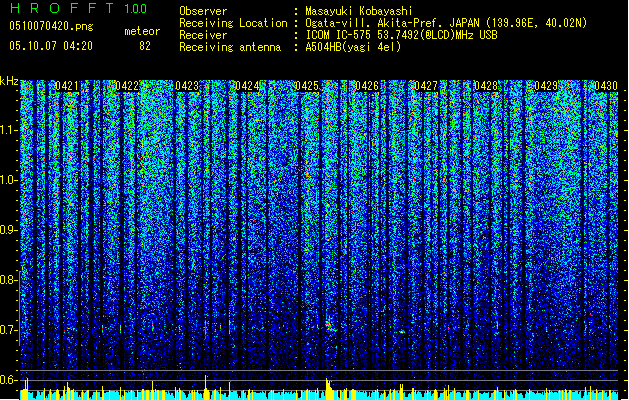Select the filename 0510070420.png
The height and width of the screenshot is (400, 629).
pyautogui.click(x=51, y=26)
